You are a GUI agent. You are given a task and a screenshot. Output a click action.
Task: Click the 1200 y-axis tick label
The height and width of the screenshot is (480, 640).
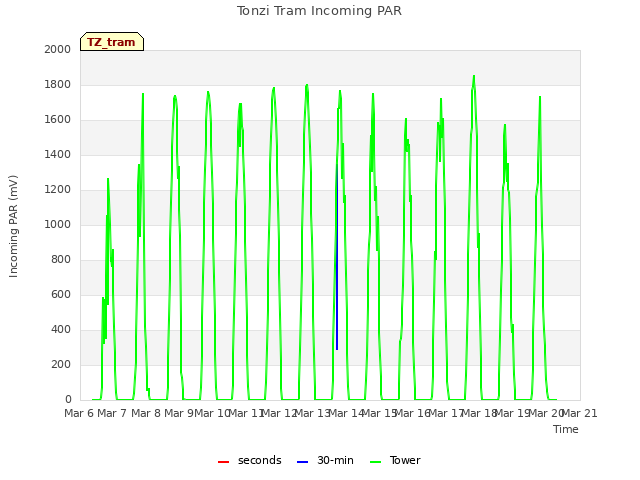pyautogui.click(x=58, y=189)
